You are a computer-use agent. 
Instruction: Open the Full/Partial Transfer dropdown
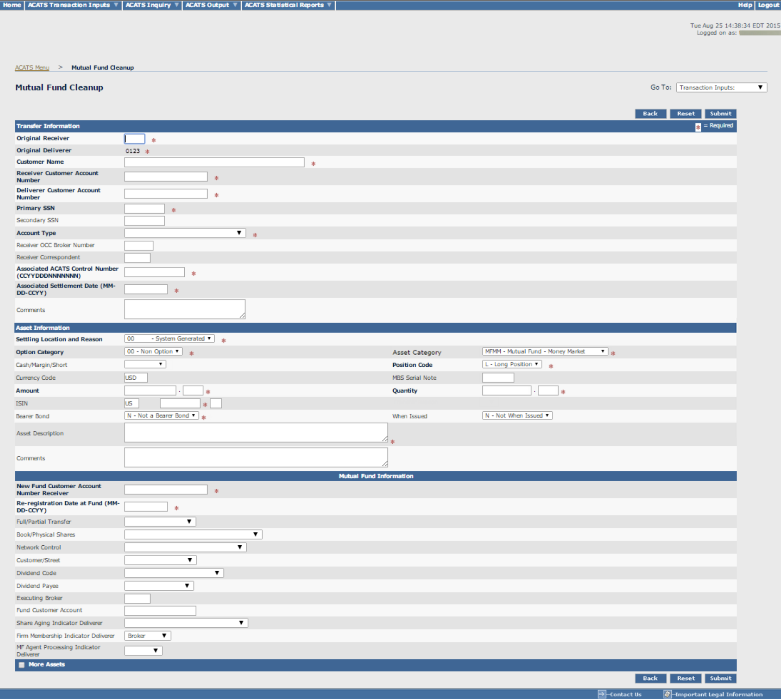pyautogui.click(x=160, y=521)
